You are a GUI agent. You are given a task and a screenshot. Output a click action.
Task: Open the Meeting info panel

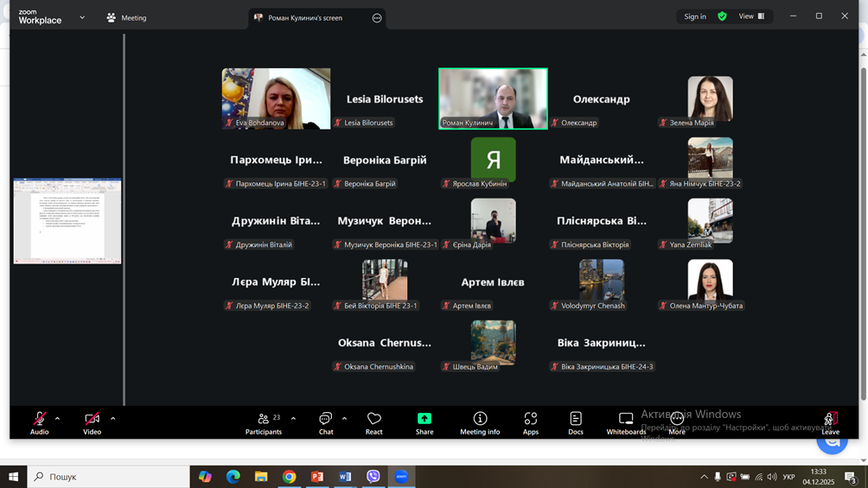[480, 422]
